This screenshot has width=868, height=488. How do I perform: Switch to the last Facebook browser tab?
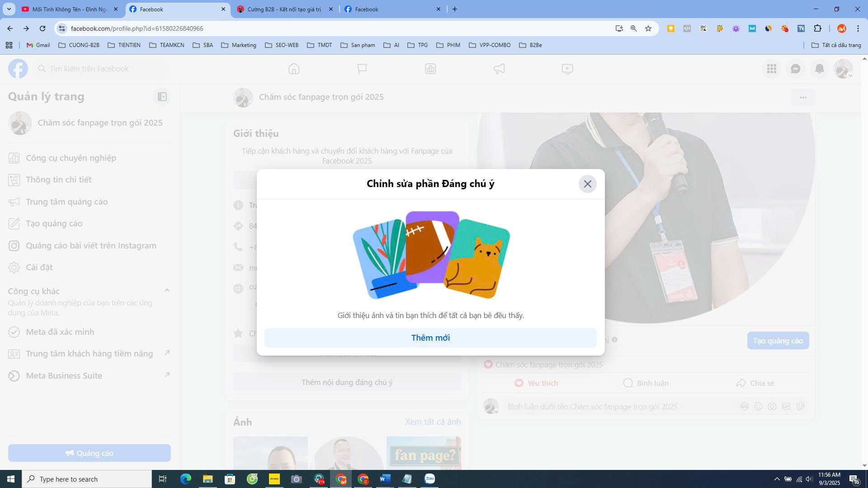pyautogui.click(x=392, y=9)
